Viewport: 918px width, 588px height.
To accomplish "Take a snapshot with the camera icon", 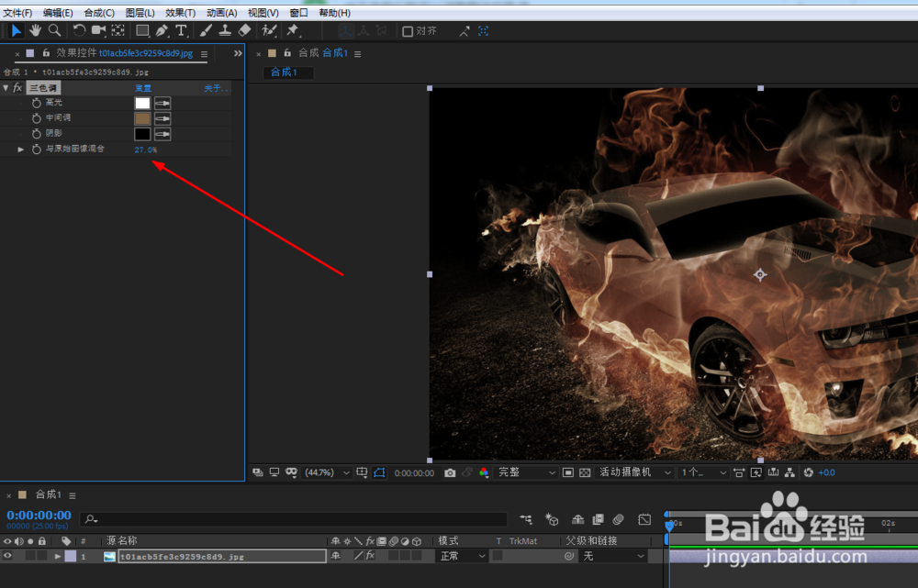I will point(450,472).
